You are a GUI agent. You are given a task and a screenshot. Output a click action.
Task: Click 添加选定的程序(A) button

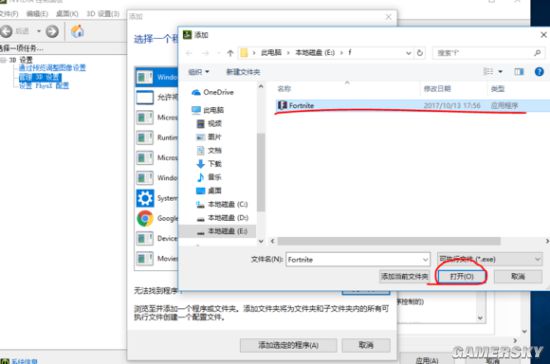[288, 345]
